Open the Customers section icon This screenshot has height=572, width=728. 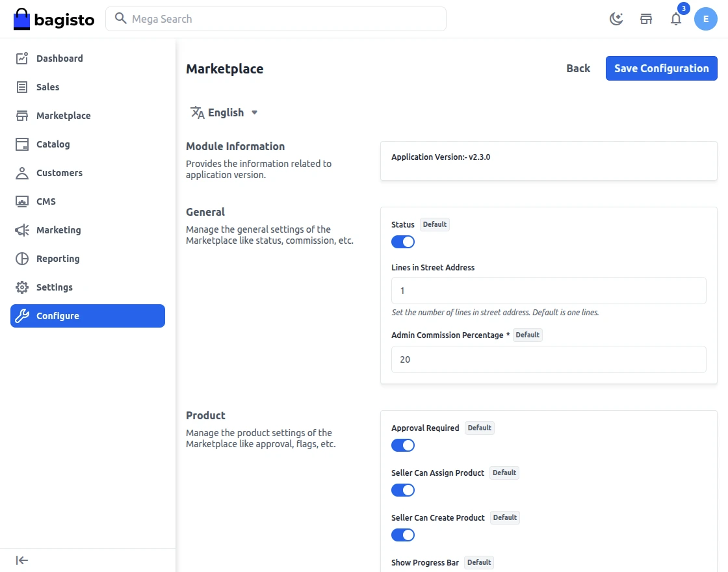pyautogui.click(x=21, y=172)
